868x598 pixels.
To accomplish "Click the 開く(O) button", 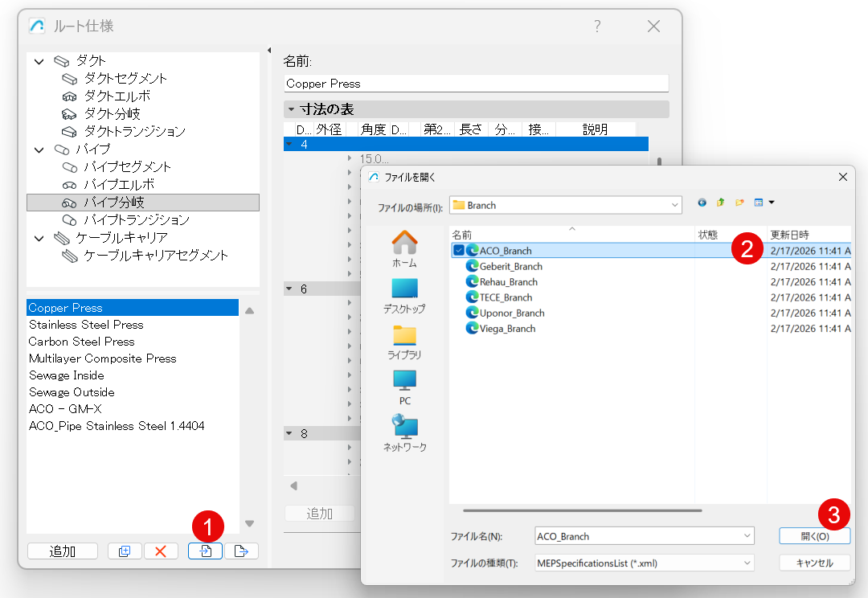I will (x=815, y=536).
